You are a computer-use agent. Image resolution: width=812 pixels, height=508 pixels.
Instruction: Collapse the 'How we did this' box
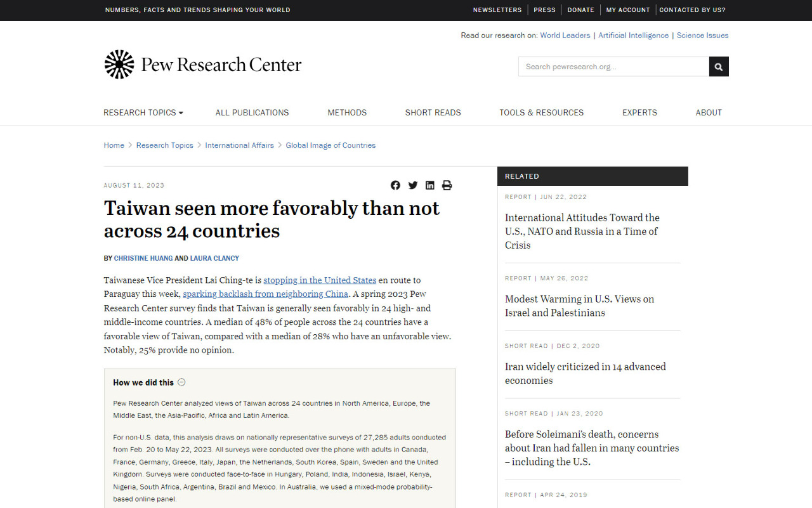pos(181,382)
